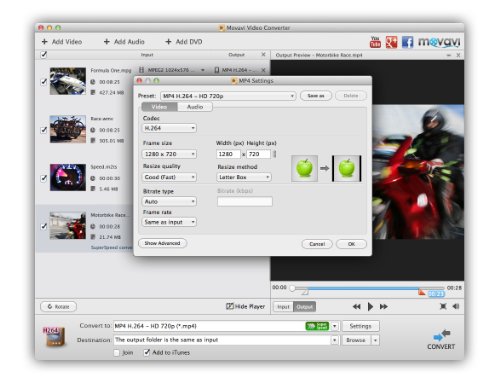The width and height of the screenshot is (500, 383).
Task: Toggle fullscreen preview icon
Action: [443, 306]
